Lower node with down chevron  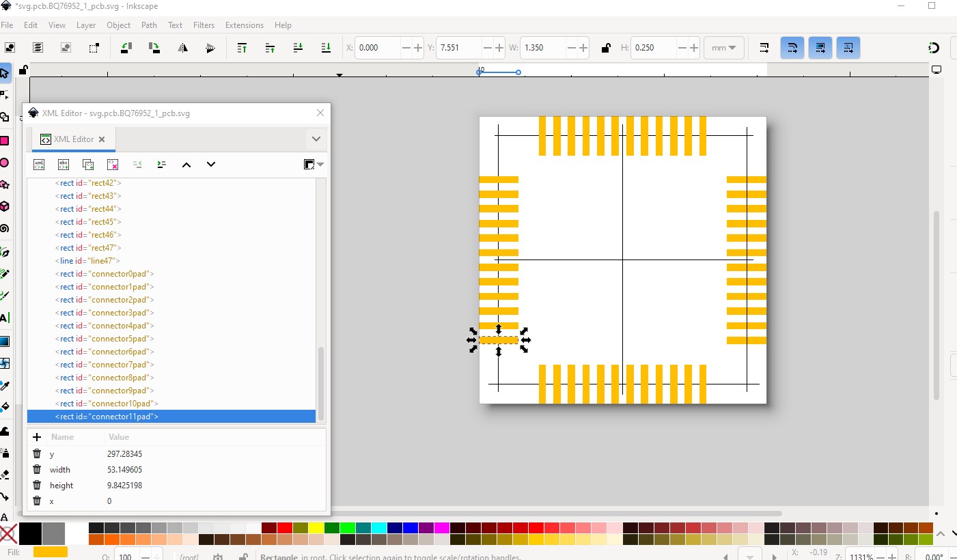[211, 165]
